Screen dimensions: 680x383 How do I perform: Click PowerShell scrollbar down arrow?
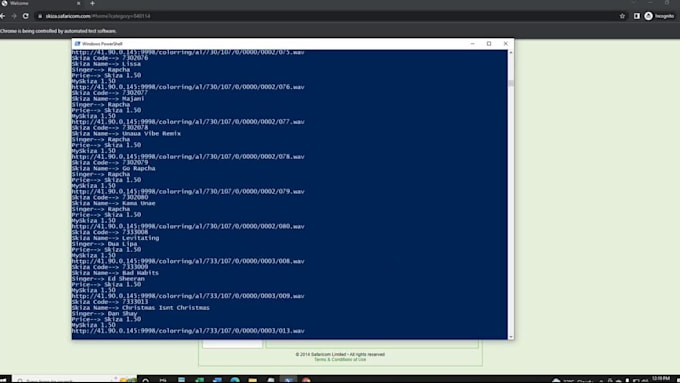(510, 337)
